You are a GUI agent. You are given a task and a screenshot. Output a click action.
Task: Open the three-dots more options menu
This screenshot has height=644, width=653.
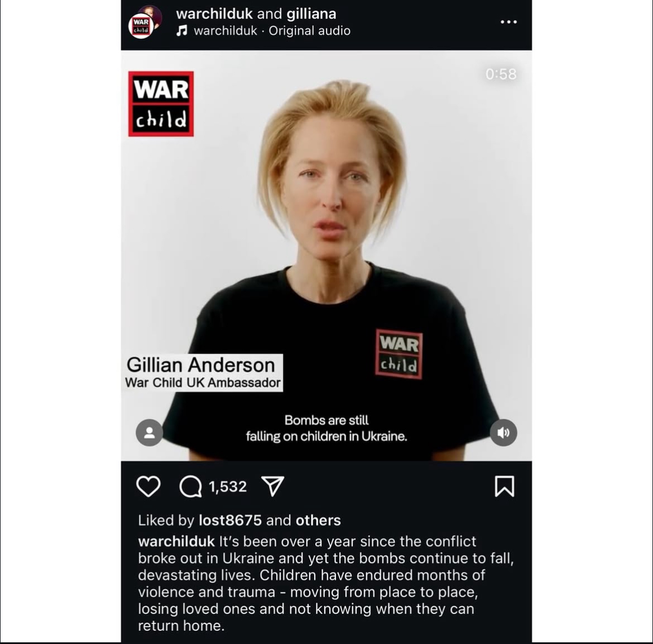point(508,22)
